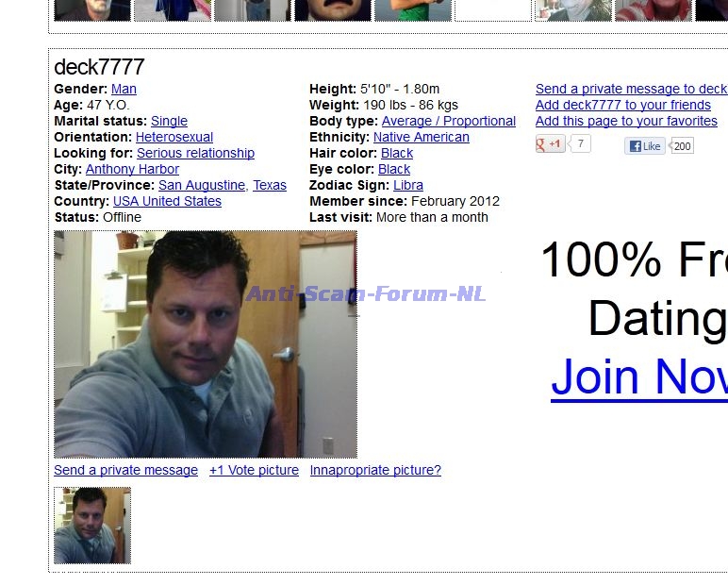Click '+1 Vote picture' under the photo
This screenshot has height=585, width=728.
pyautogui.click(x=254, y=470)
